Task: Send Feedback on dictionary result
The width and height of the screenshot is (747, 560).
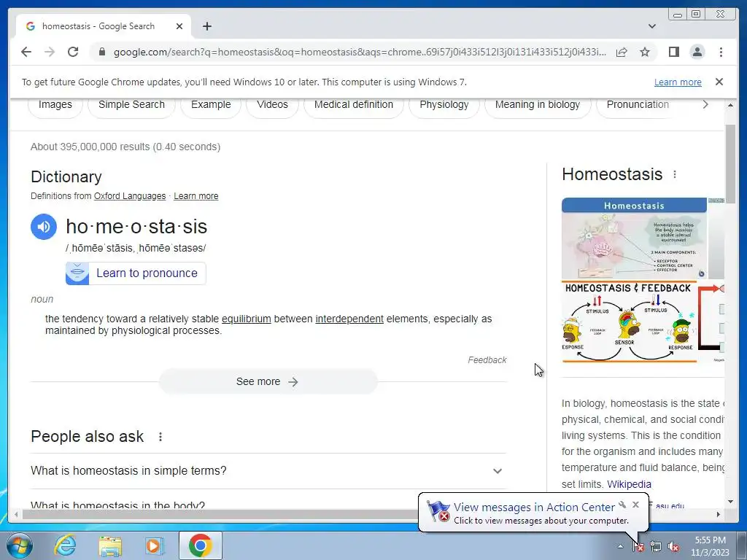Action: pos(487,360)
